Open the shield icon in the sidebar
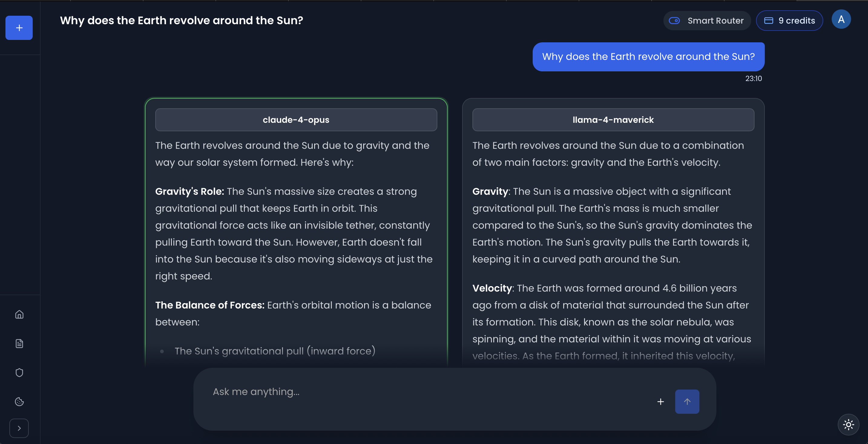Viewport: 868px width, 444px height. click(x=19, y=372)
